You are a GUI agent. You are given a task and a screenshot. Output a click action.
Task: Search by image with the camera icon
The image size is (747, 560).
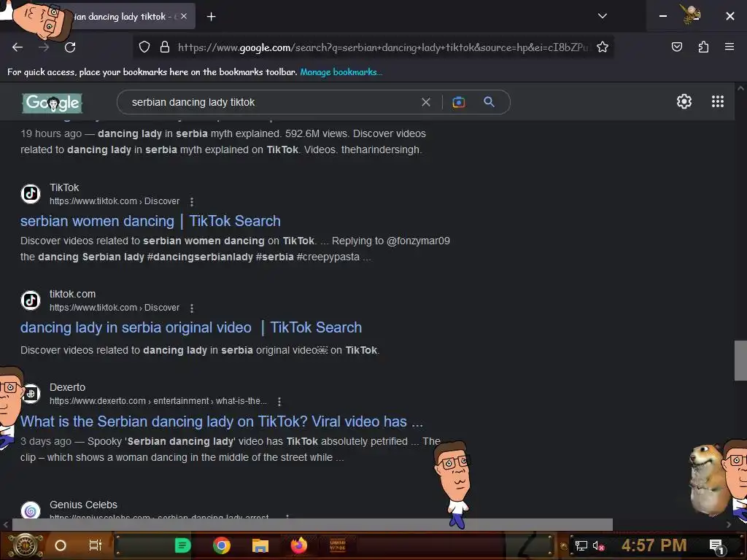tap(458, 102)
